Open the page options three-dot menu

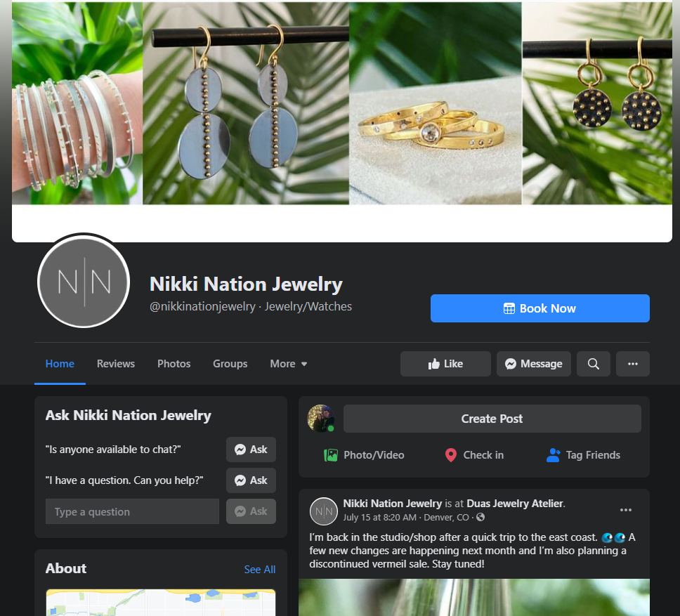[x=633, y=364]
